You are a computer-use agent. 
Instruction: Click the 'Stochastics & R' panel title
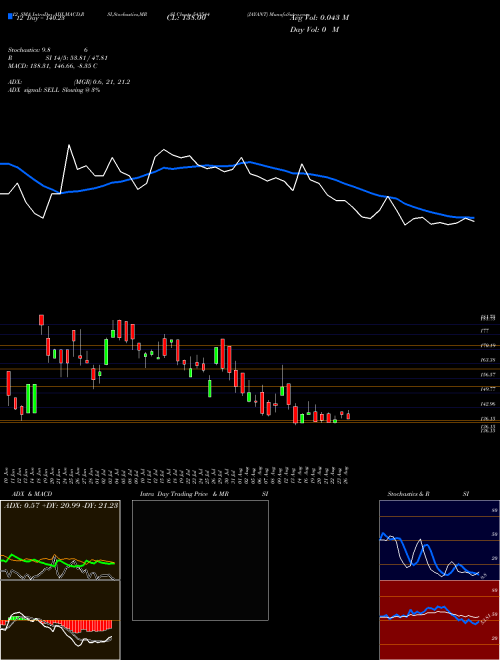409,494
